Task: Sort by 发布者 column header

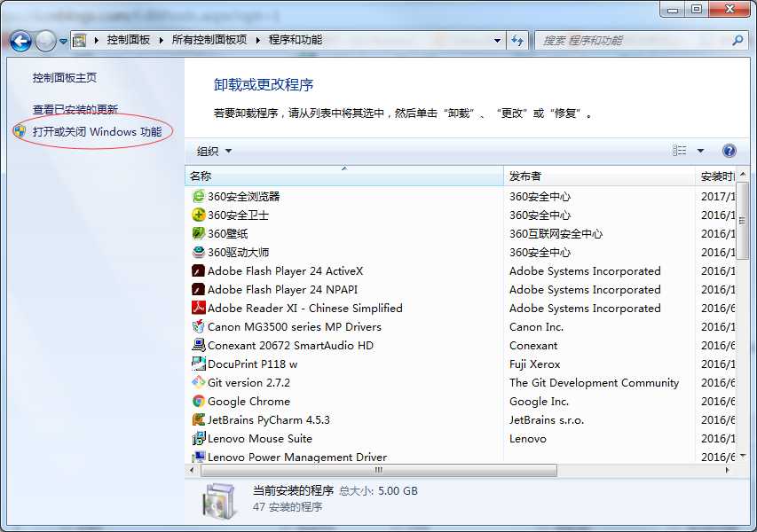Action: coord(599,176)
